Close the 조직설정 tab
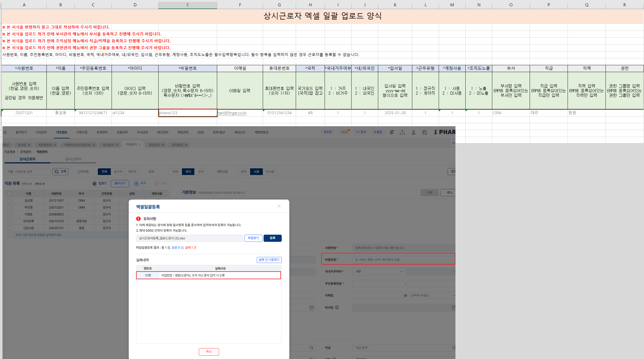Viewport: 644px width, 359px height. [186, 145]
